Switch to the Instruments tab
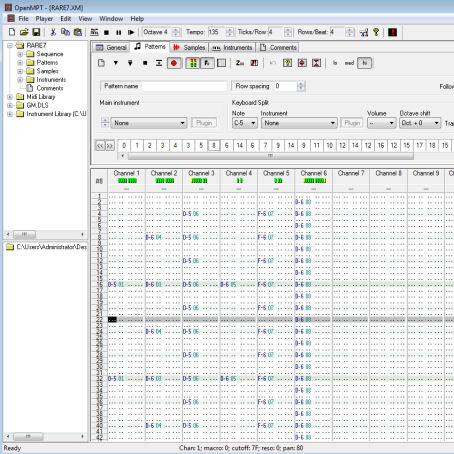This screenshot has height=454, width=454. pos(232,48)
